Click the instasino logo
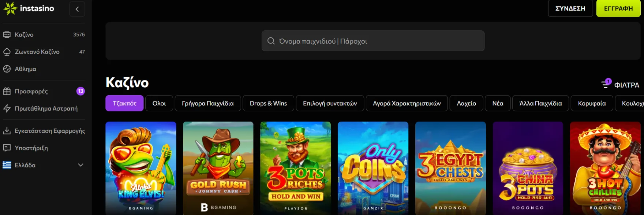644x215 pixels. coord(29,8)
